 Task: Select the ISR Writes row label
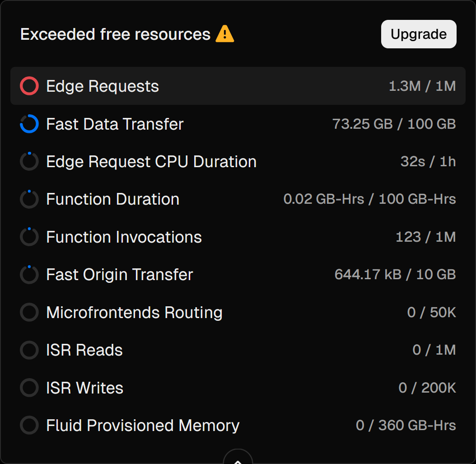tap(84, 388)
